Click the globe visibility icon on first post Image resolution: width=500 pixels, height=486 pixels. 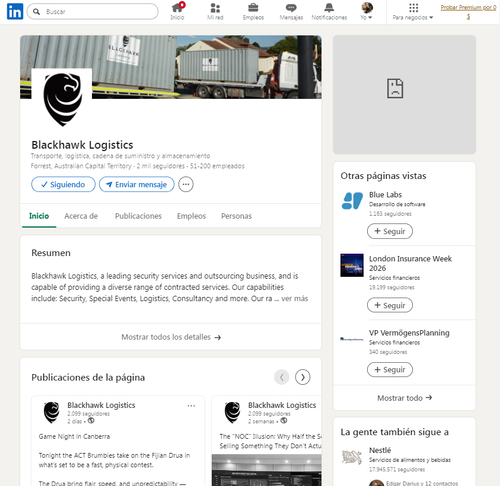(91, 421)
